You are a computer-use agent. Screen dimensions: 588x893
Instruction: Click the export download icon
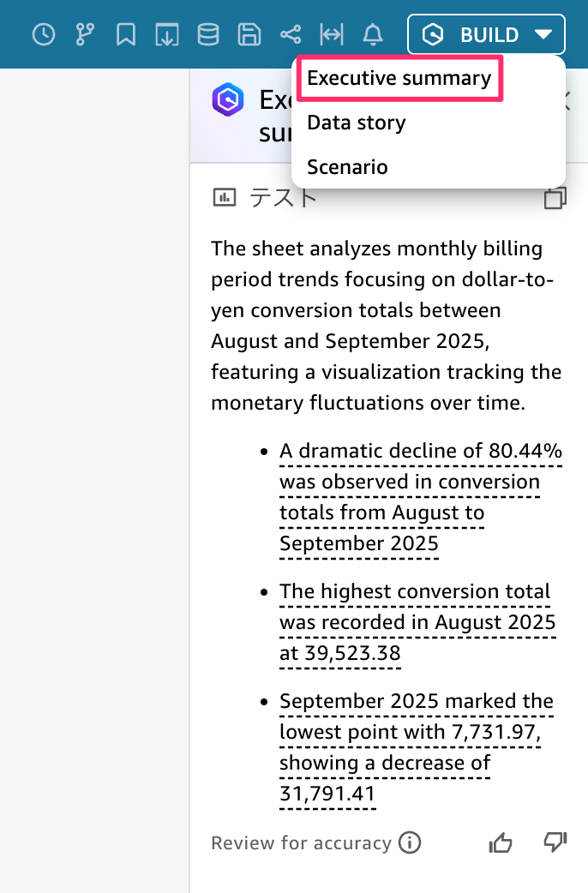point(167,35)
